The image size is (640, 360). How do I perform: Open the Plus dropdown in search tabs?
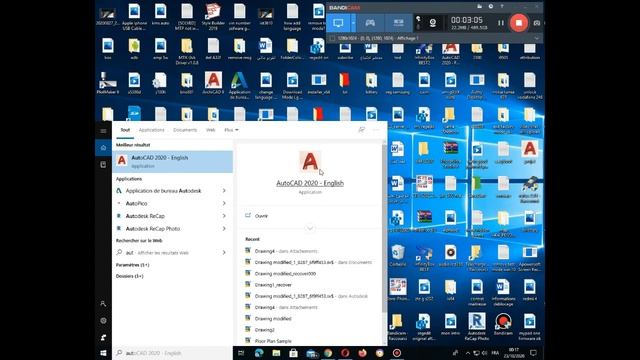pos(231,130)
